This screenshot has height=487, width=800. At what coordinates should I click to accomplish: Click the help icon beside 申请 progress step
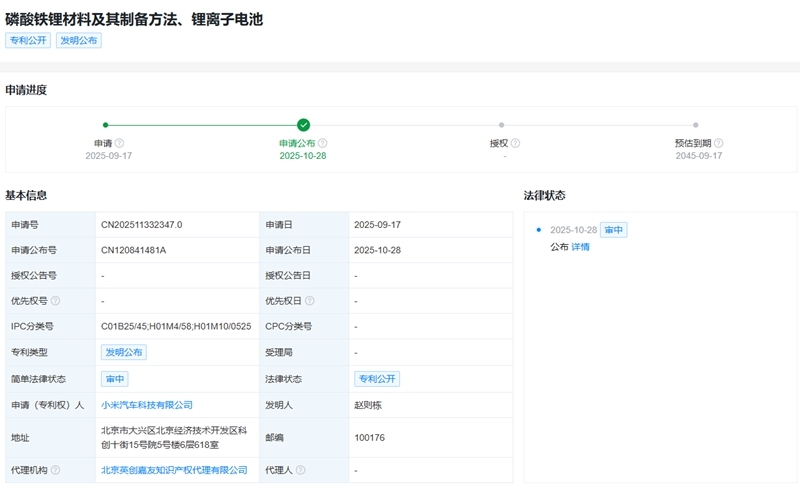[119, 143]
